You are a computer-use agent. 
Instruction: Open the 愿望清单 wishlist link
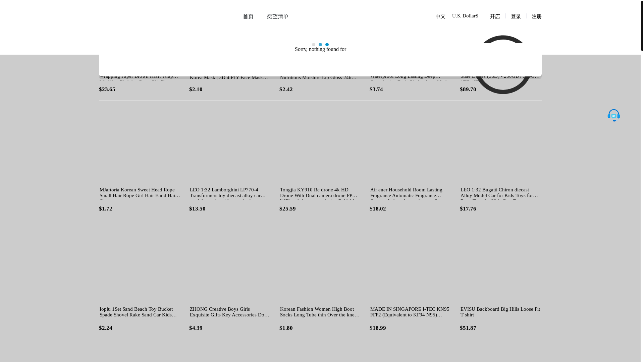coord(277,16)
